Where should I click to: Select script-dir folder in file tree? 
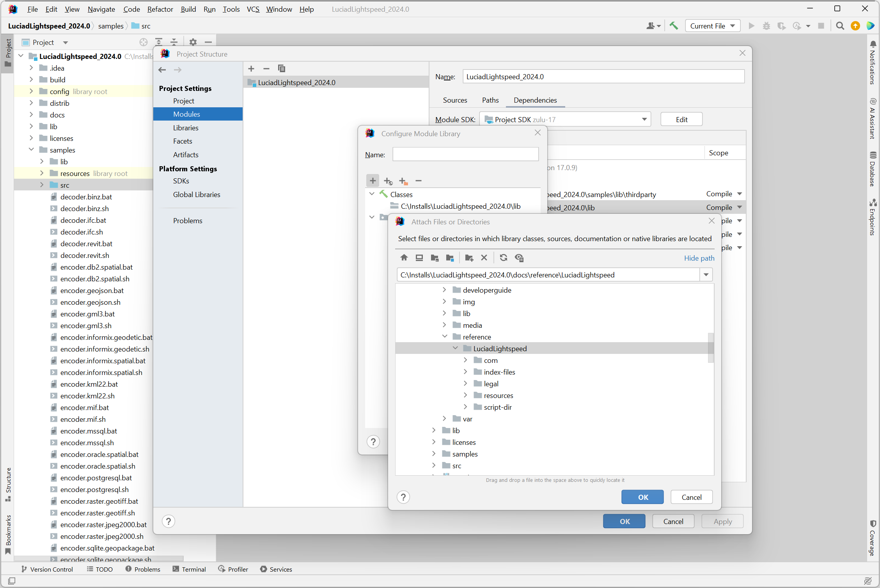coord(497,407)
